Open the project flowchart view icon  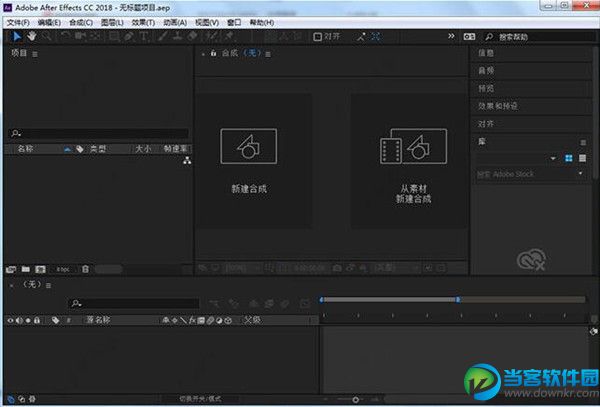click(x=187, y=161)
